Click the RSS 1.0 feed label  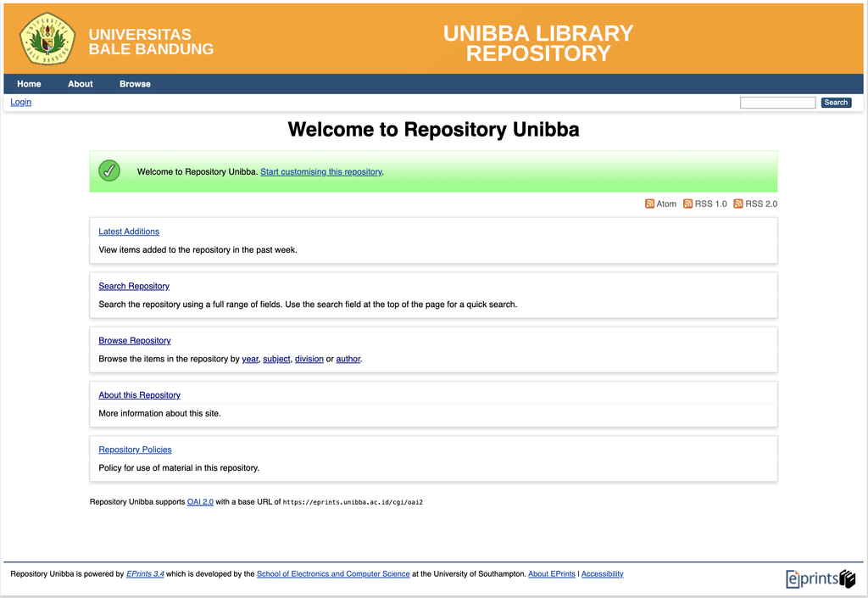[x=711, y=204]
